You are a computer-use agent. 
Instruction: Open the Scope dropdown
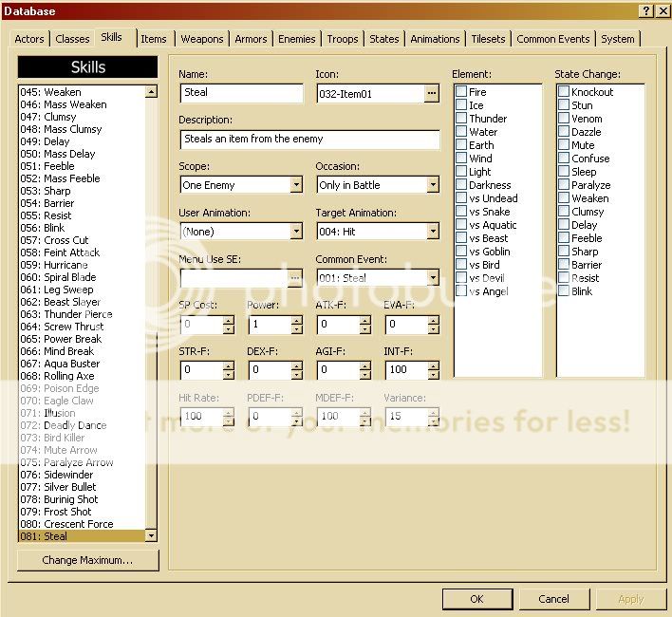[x=296, y=185]
